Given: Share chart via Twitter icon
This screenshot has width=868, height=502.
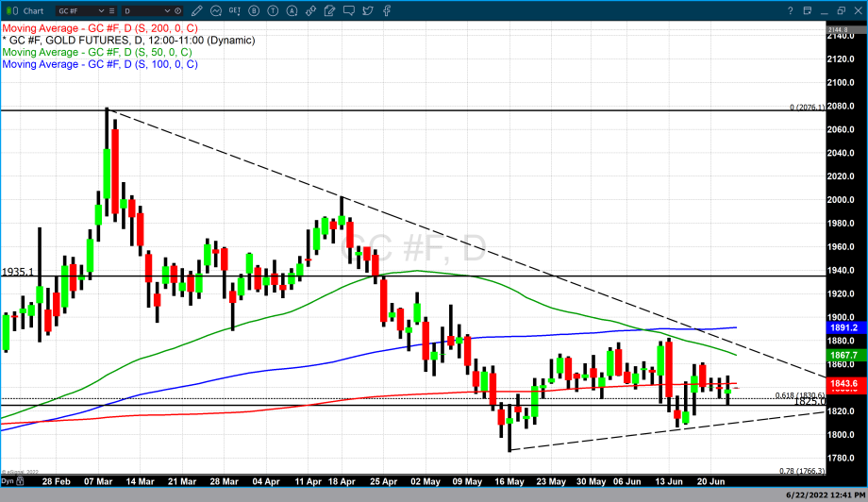Looking at the screenshot, I should pyautogui.click(x=367, y=10).
